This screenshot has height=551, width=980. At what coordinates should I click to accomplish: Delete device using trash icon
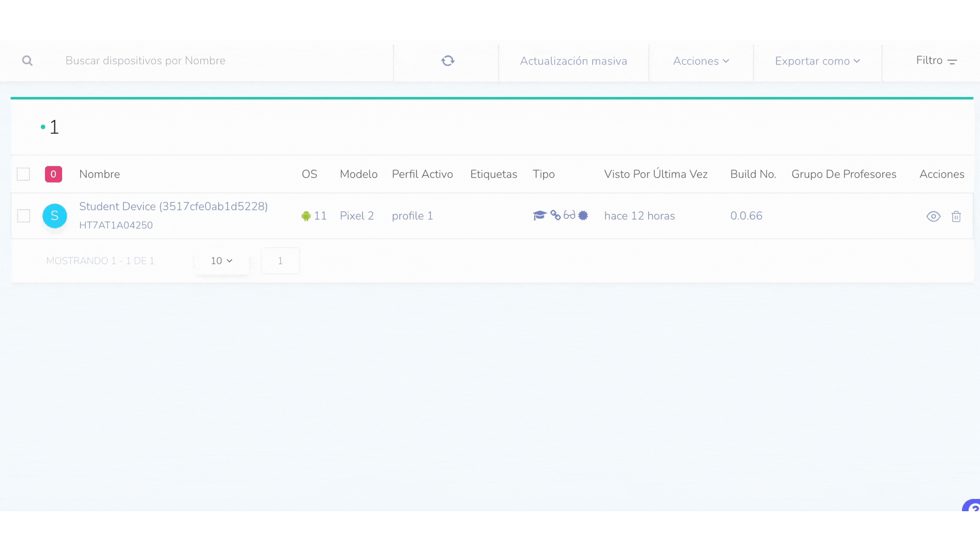pyautogui.click(x=956, y=216)
